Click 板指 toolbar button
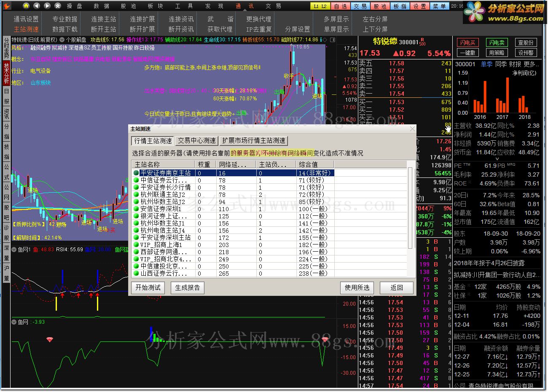Image resolution: width=548 pixels, height=392 pixels. click(400, 6)
